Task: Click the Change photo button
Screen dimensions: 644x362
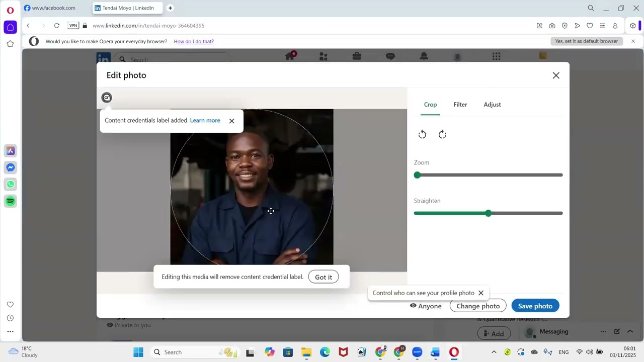Action: tap(478, 306)
